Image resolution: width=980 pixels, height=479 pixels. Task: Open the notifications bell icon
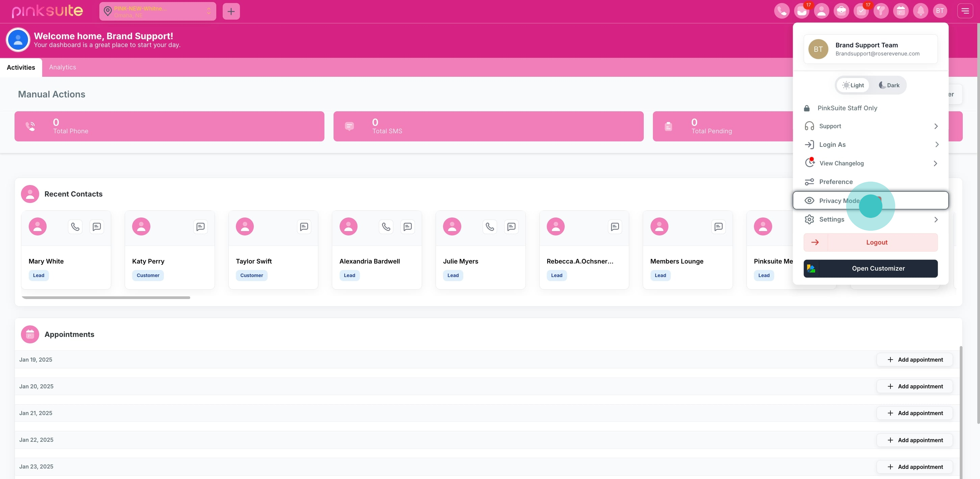tap(920, 11)
